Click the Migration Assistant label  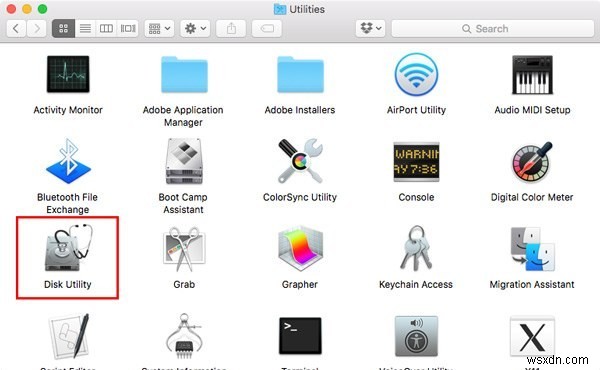click(x=532, y=284)
